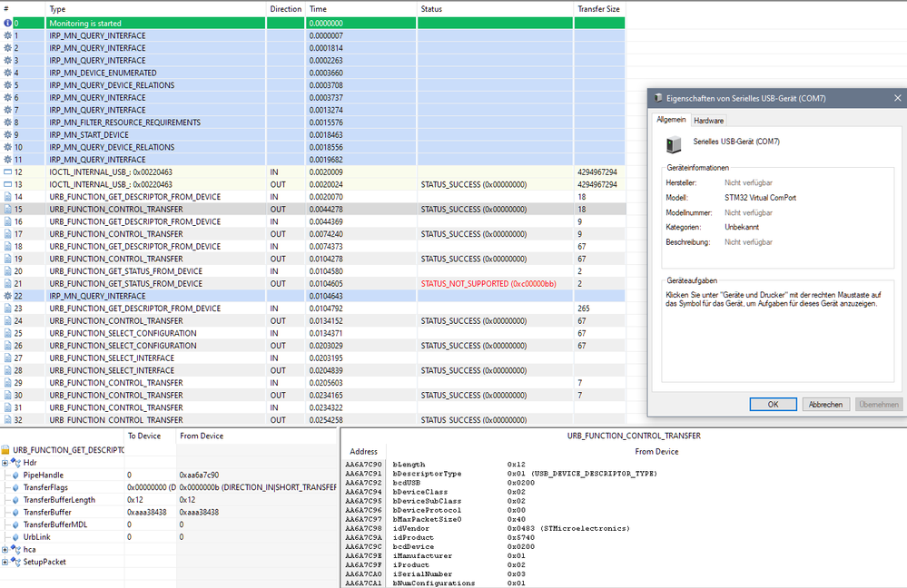Screen dimensions: 907x588
Task: Select the Monitoring is started row
Action: 312,23
